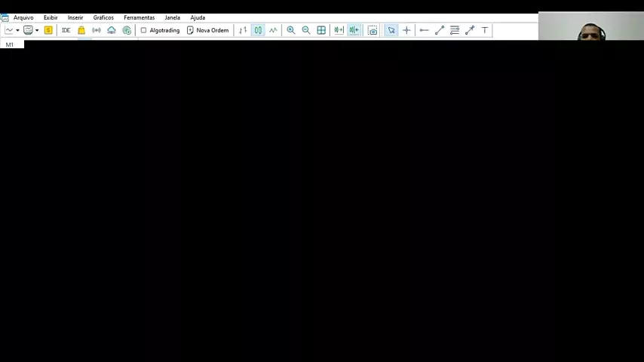Screen dimensions: 644x362
Task: Click the Nova Ordem button
Action: [x=207, y=30]
